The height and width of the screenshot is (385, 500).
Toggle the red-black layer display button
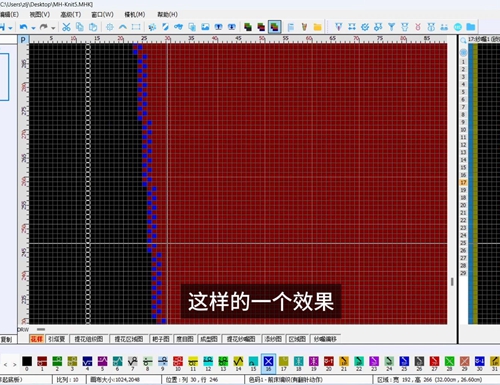(x=261, y=27)
